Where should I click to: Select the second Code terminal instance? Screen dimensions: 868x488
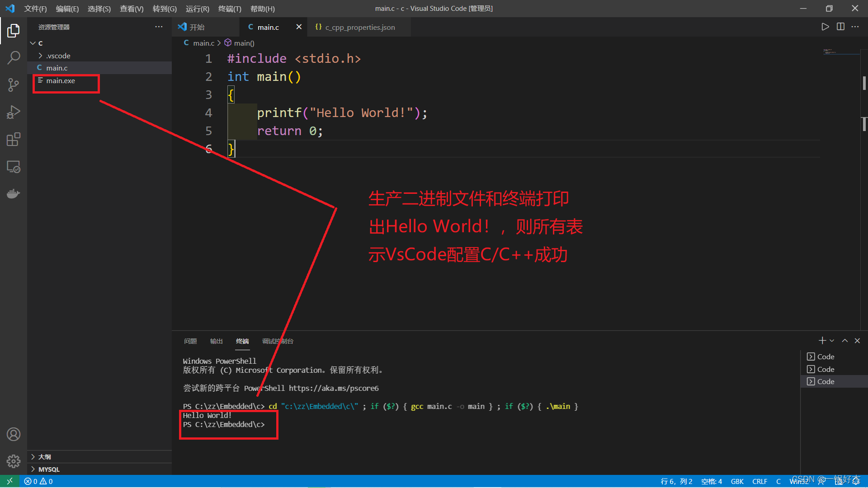(x=834, y=369)
